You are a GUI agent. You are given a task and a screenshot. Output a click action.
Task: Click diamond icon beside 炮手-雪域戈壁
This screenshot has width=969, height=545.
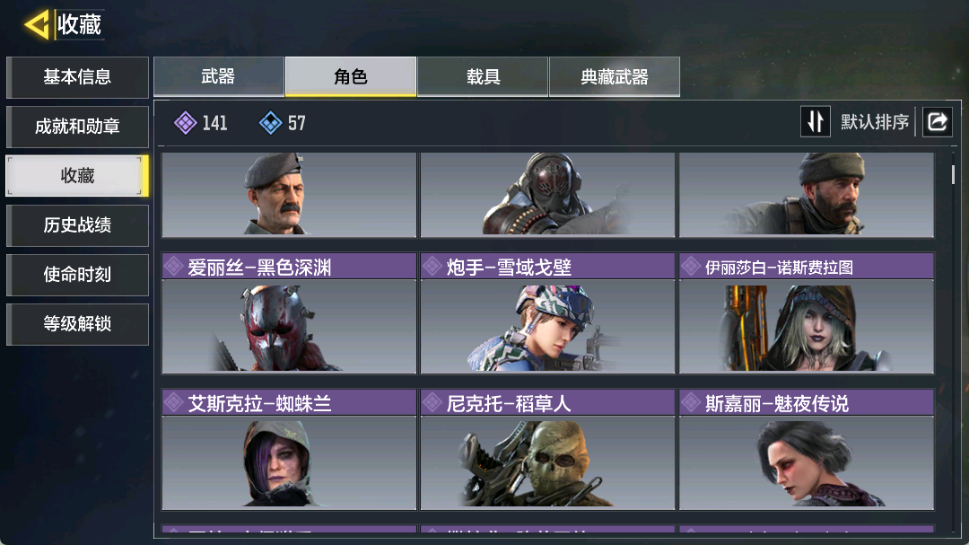(x=432, y=266)
